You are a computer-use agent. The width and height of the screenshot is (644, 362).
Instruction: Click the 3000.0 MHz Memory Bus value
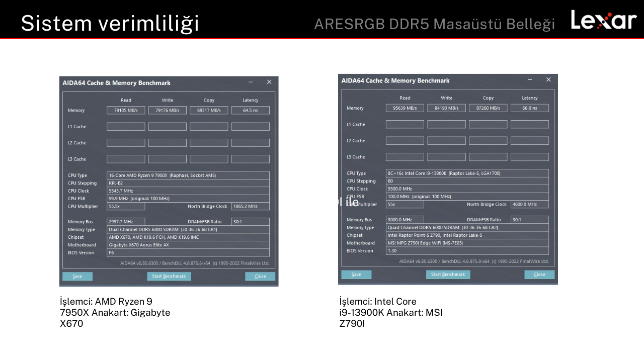[405, 220]
